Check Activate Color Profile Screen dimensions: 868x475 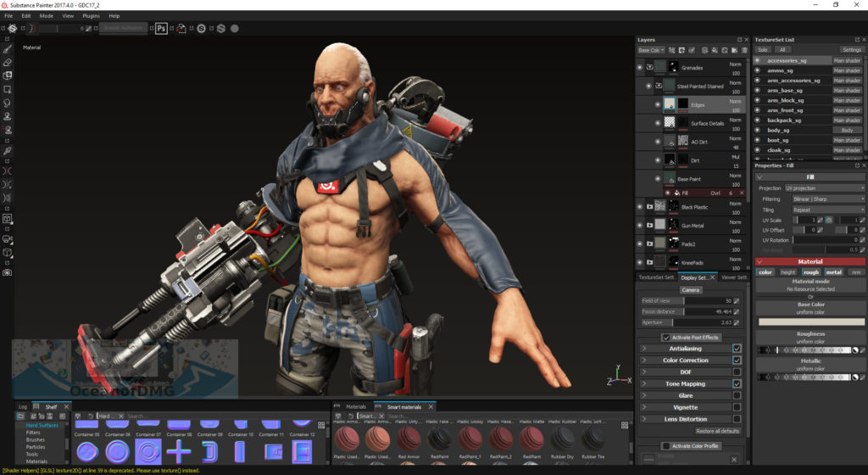tap(666, 445)
